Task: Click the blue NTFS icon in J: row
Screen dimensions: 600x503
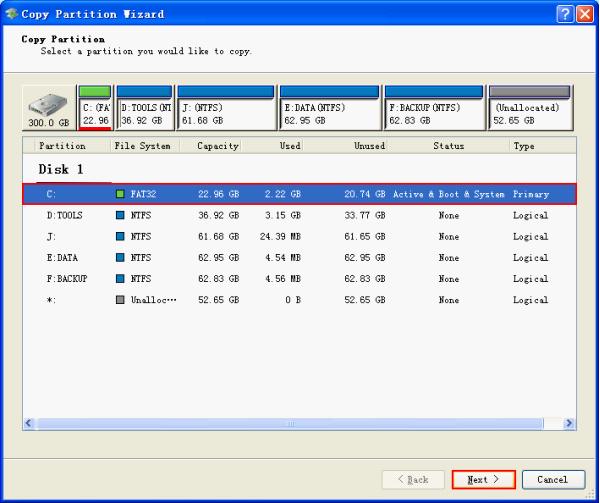Action: [x=120, y=236]
